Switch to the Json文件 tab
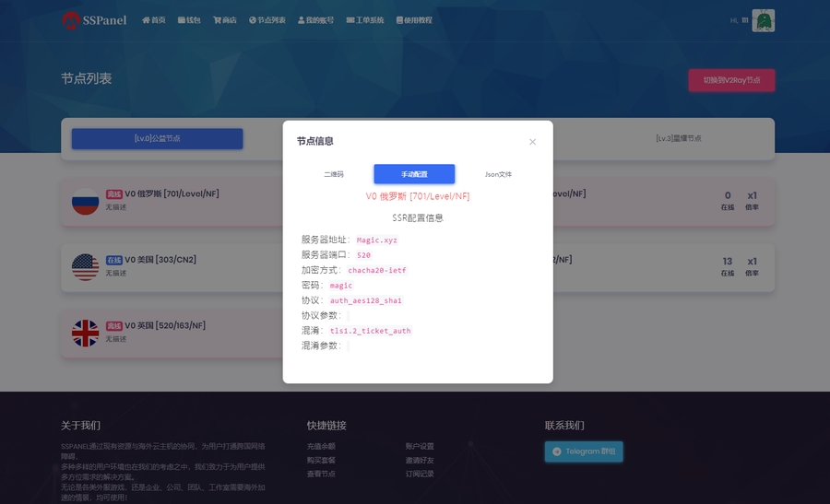Screen dimensions: 830x504 tap(498, 174)
